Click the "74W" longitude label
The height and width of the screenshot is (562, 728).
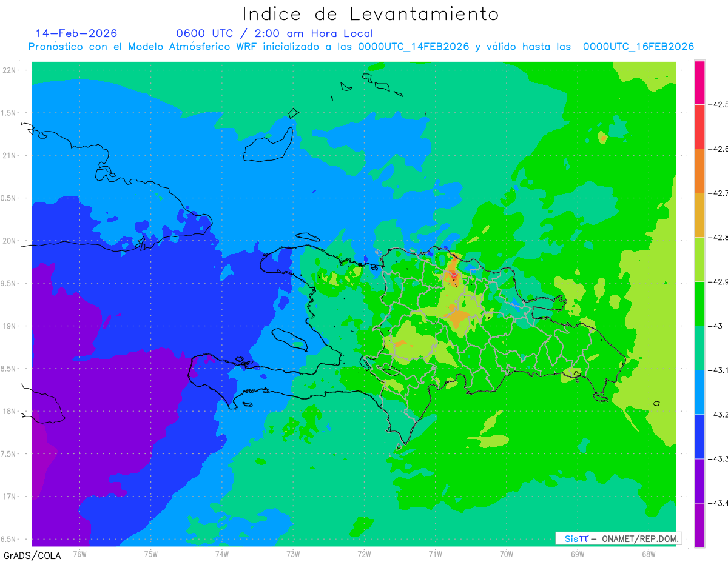(x=221, y=554)
